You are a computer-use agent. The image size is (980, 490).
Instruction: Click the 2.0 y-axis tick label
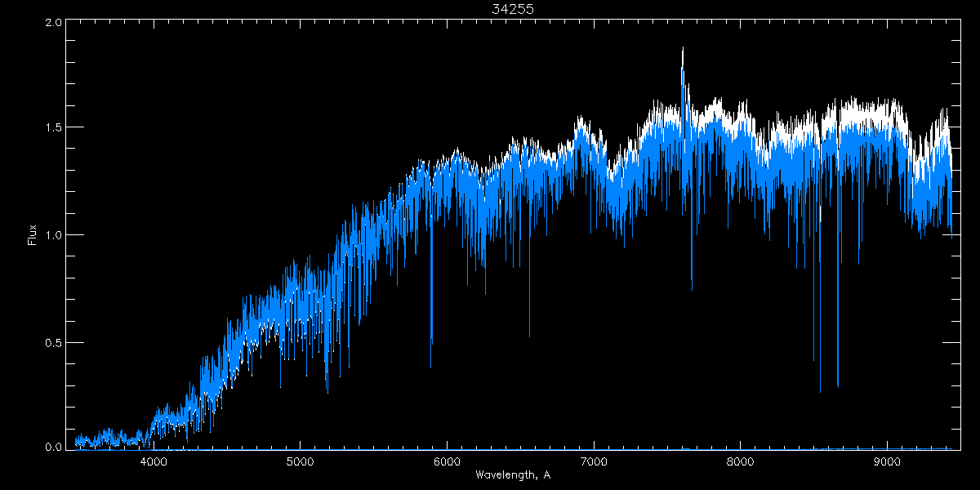point(53,23)
